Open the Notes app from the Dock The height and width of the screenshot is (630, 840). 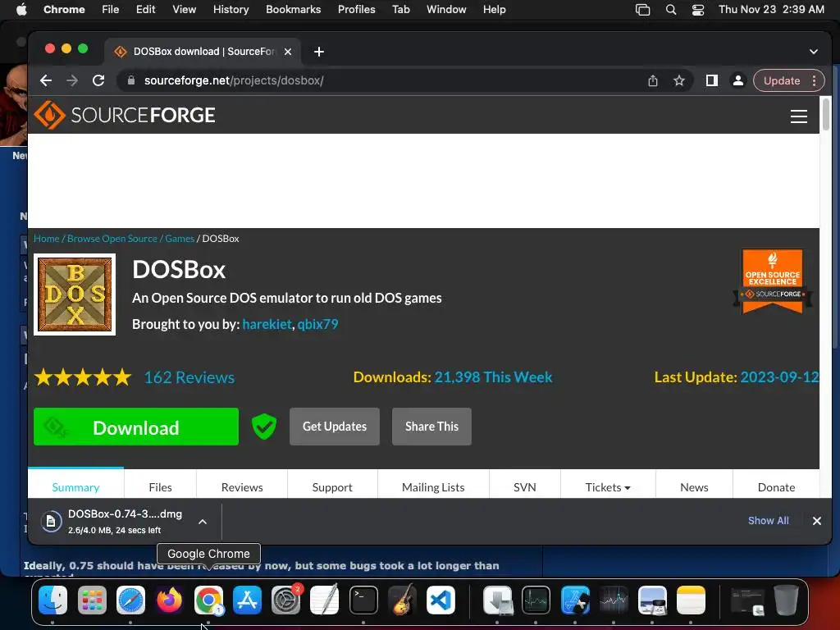(x=691, y=600)
